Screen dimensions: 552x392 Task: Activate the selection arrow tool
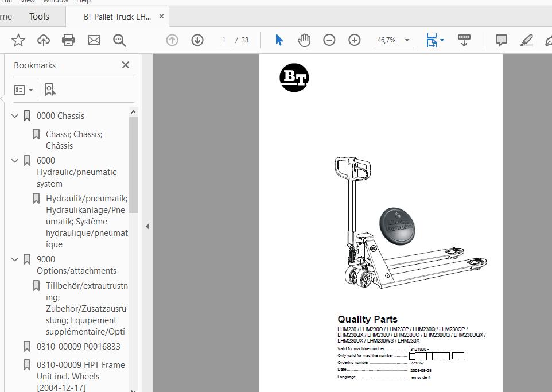pos(279,40)
